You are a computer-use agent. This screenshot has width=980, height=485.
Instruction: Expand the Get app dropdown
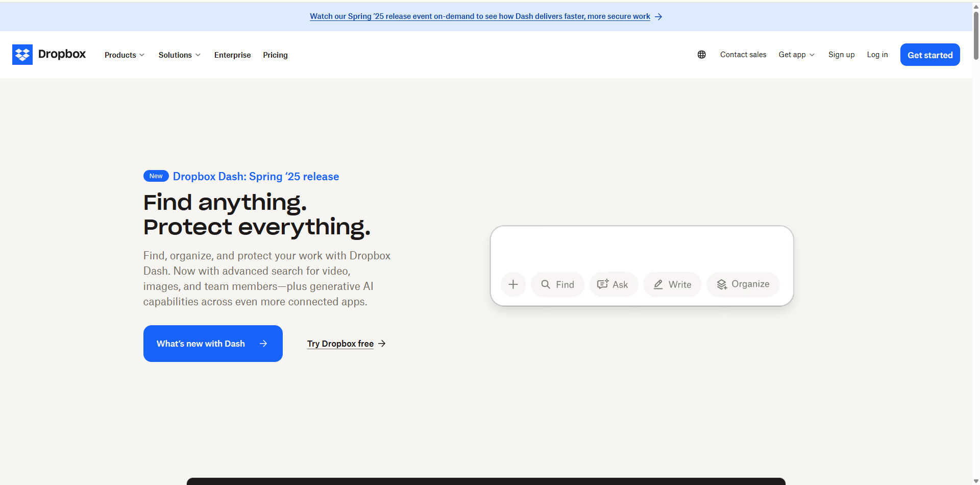click(x=796, y=55)
